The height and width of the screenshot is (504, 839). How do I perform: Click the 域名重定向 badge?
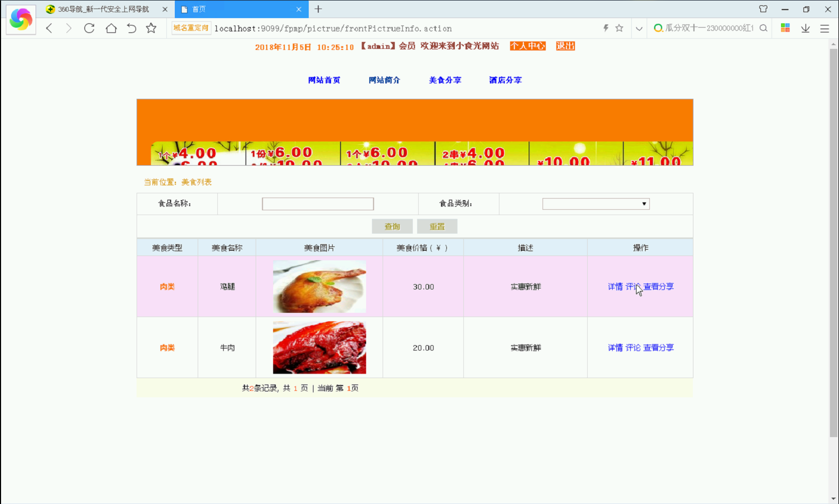click(x=191, y=28)
